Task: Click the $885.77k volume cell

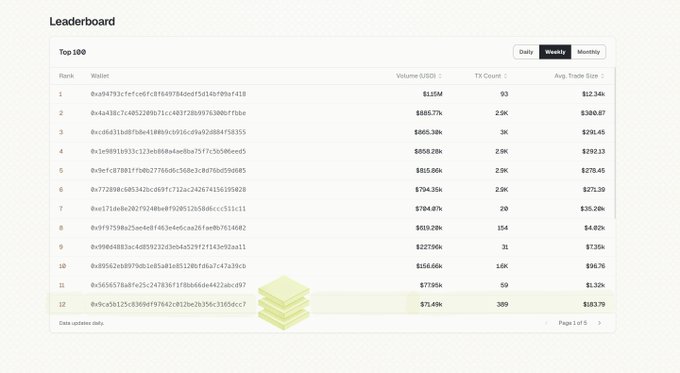Action: tap(429, 113)
